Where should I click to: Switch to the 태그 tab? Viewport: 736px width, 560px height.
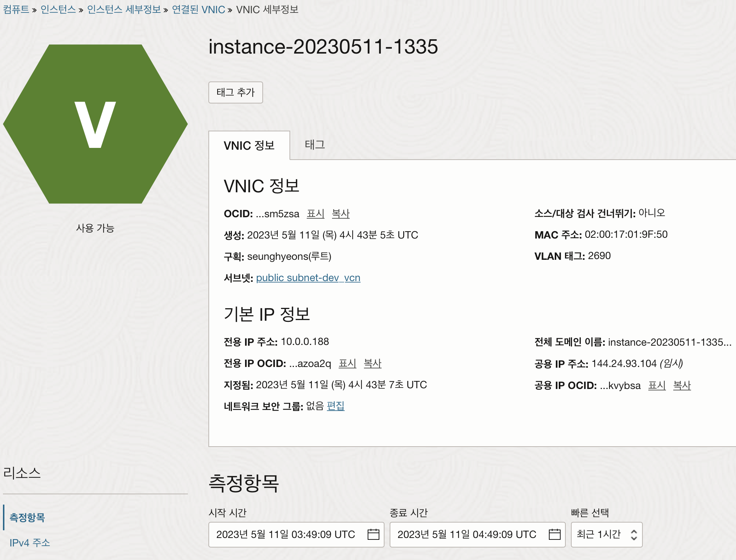(x=315, y=145)
